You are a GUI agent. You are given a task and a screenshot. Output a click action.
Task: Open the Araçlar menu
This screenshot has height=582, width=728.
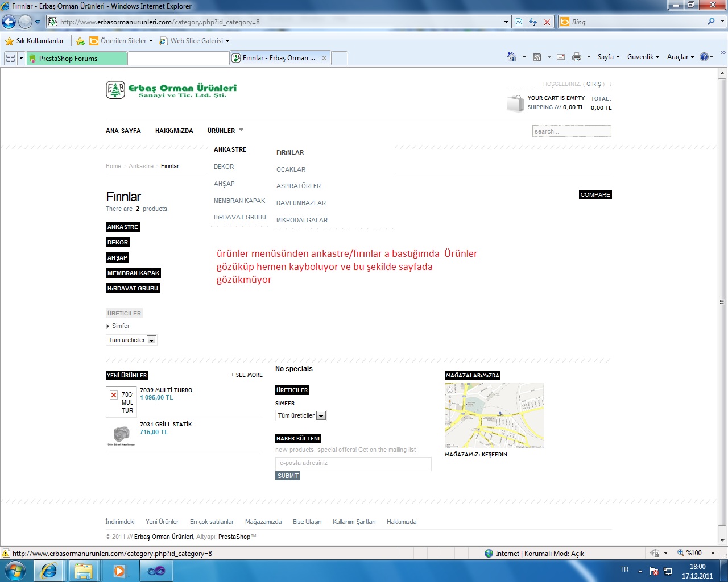pyautogui.click(x=680, y=57)
